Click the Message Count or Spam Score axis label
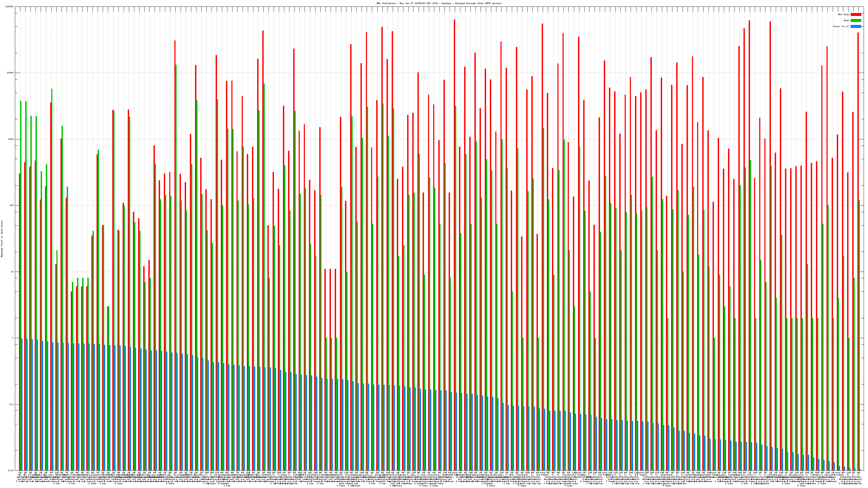 pos(2,239)
